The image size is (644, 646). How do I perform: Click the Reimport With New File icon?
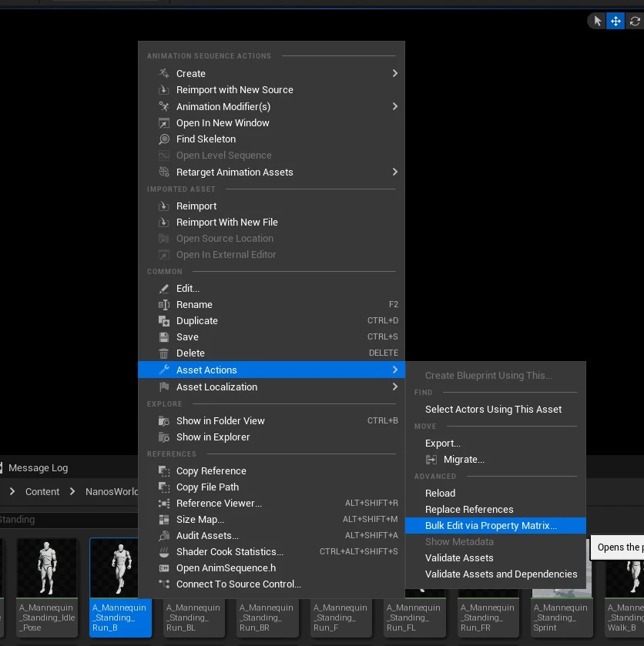point(164,223)
